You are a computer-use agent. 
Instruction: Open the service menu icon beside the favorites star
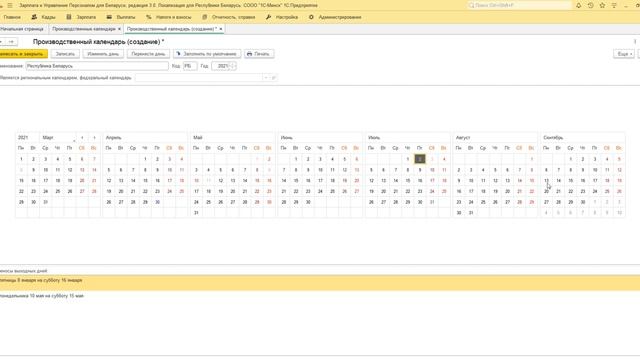614,6
